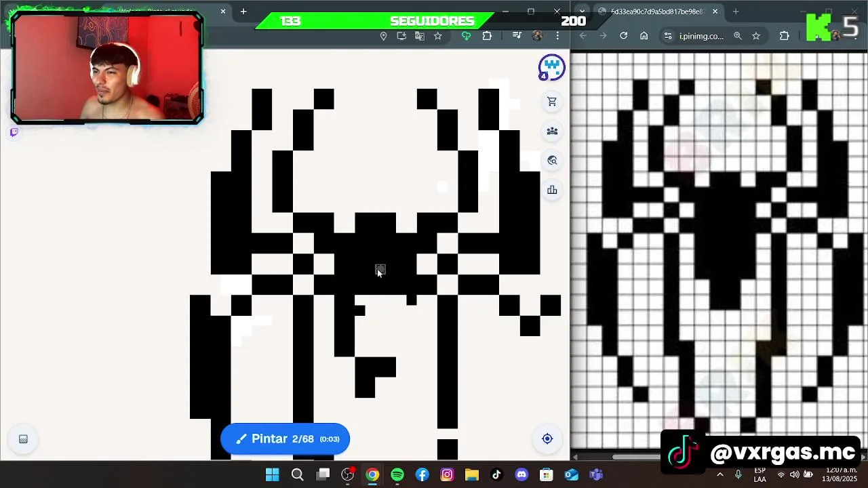
Task: Open Windows taskbar Search
Action: [297, 474]
